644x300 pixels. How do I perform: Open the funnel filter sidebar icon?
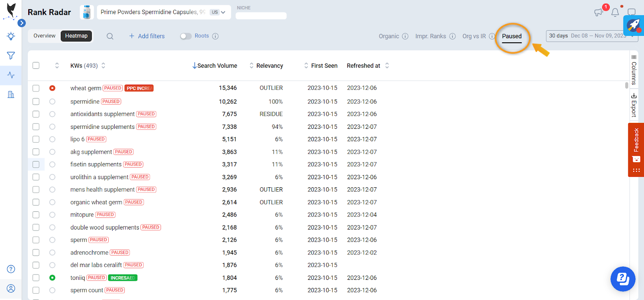(11, 56)
